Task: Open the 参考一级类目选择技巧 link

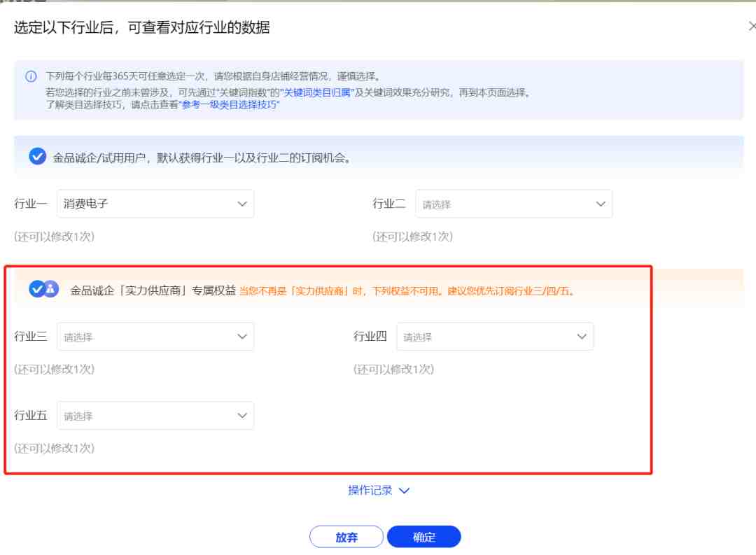Action: click(229, 105)
